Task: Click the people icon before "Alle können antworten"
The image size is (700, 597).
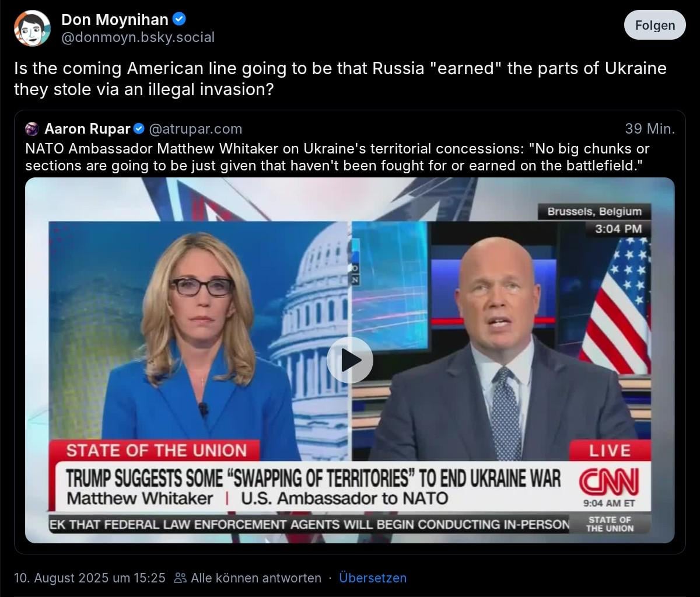Action: (180, 578)
